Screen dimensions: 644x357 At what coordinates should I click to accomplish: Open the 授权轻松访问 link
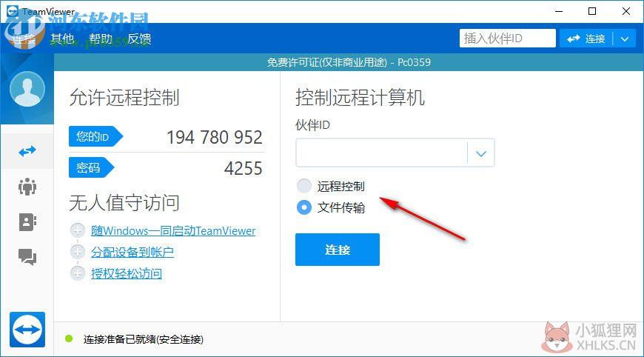127,273
